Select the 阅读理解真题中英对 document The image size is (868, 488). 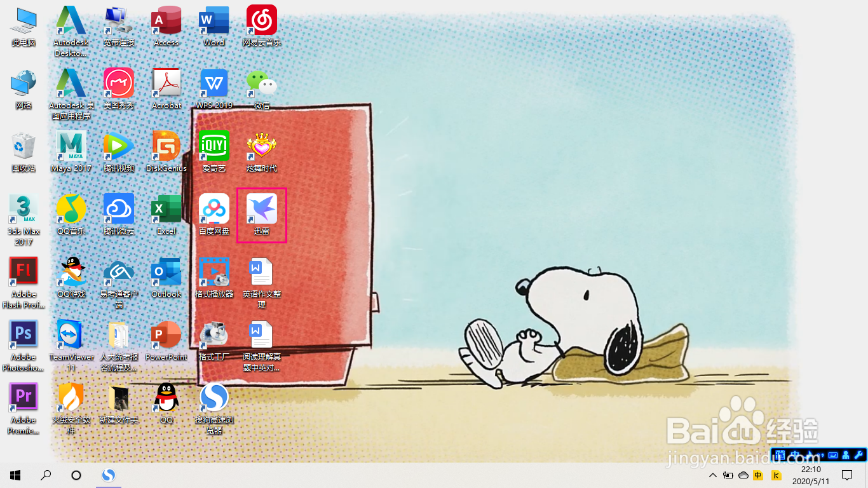(x=262, y=346)
